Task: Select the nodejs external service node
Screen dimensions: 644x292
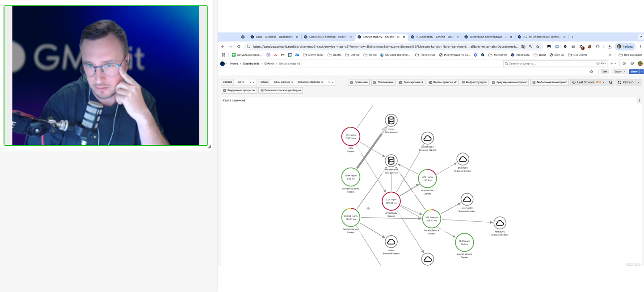Action: tap(391, 242)
